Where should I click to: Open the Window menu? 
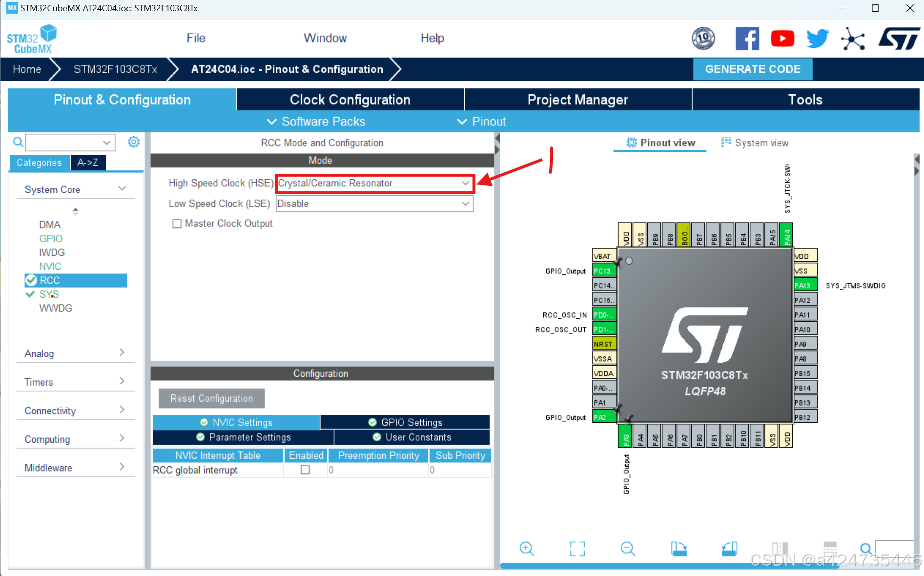pyautogui.click(x=325, y=38)
